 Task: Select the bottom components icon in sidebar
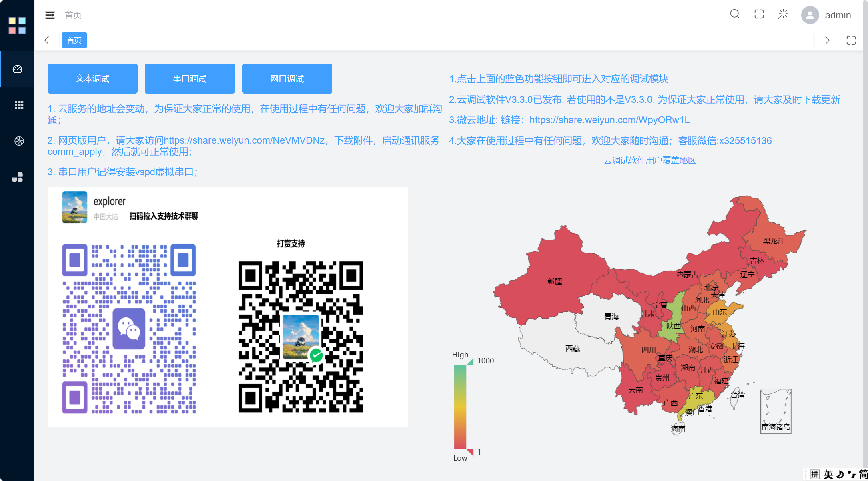(x=17, y=177)
